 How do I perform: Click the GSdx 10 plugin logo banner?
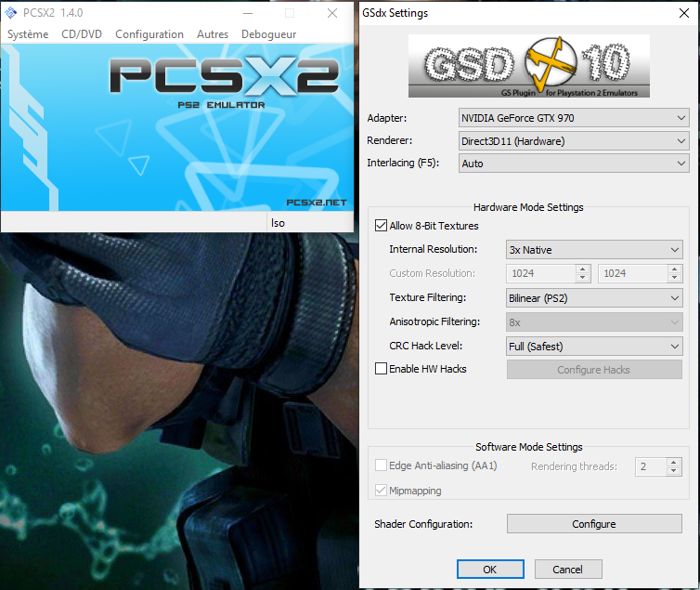(529, 66)
